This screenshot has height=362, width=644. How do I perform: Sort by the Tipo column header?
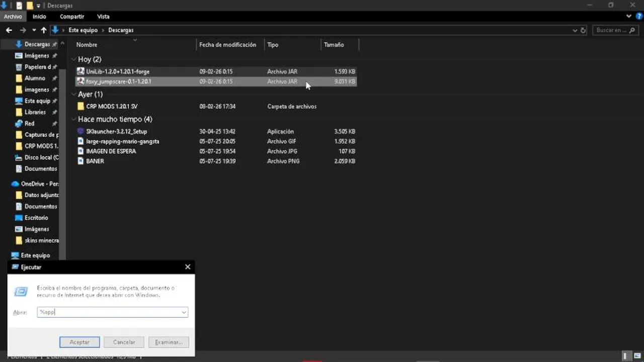point(273,45)
